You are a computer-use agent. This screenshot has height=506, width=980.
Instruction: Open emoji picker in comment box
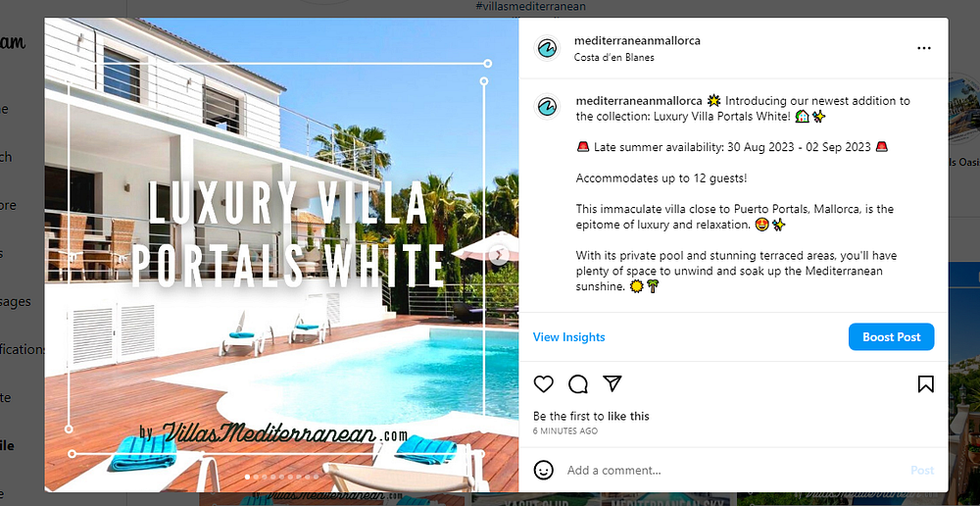coord(544,470)
